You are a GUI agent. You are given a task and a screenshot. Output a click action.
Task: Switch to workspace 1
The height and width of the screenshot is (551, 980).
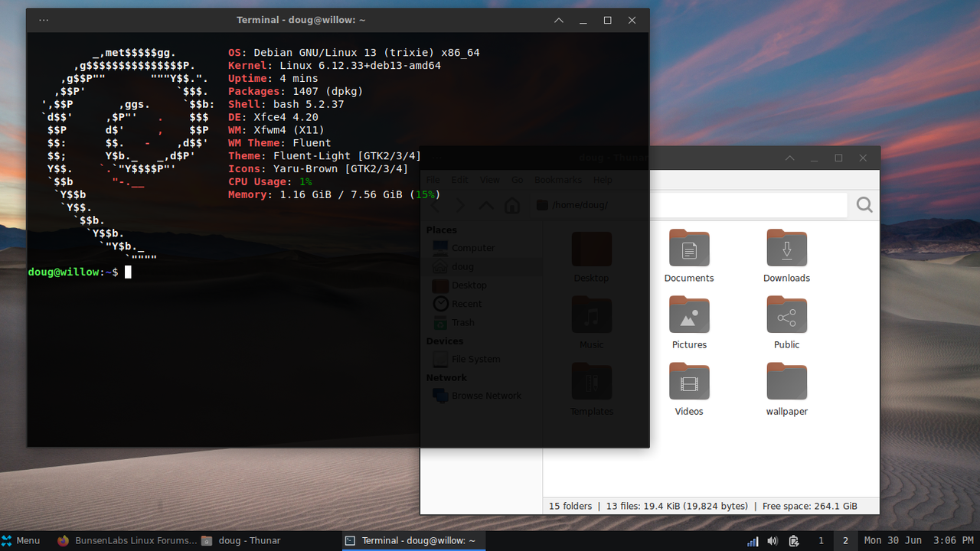click(x=822, y=540)
